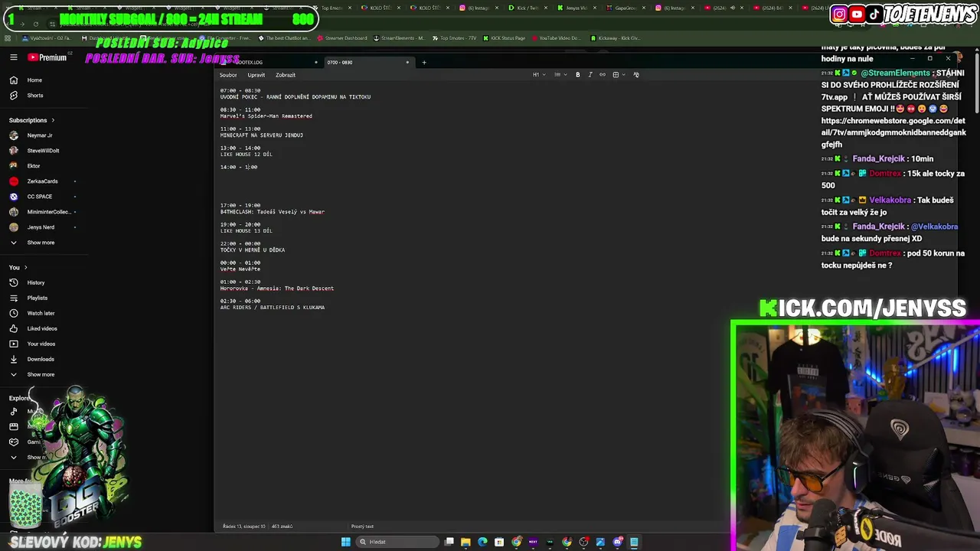Open ZerkaaCards channel subscription
Viewport: 980px width, 551px height.
tap(42, 181)
